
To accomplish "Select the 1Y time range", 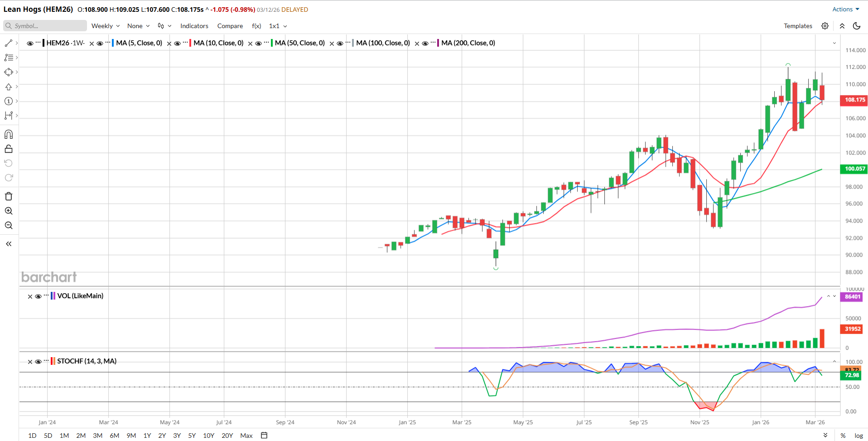I will tap(147, 436).
